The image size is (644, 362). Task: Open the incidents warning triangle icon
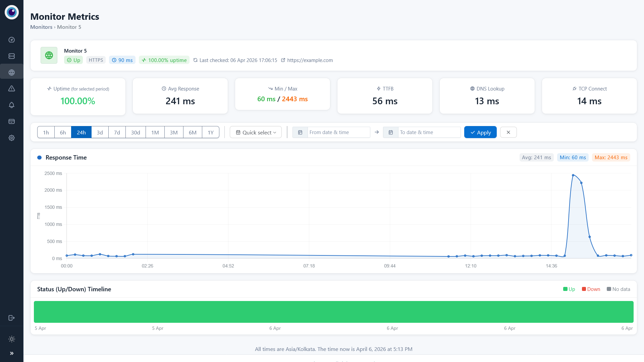11,88
